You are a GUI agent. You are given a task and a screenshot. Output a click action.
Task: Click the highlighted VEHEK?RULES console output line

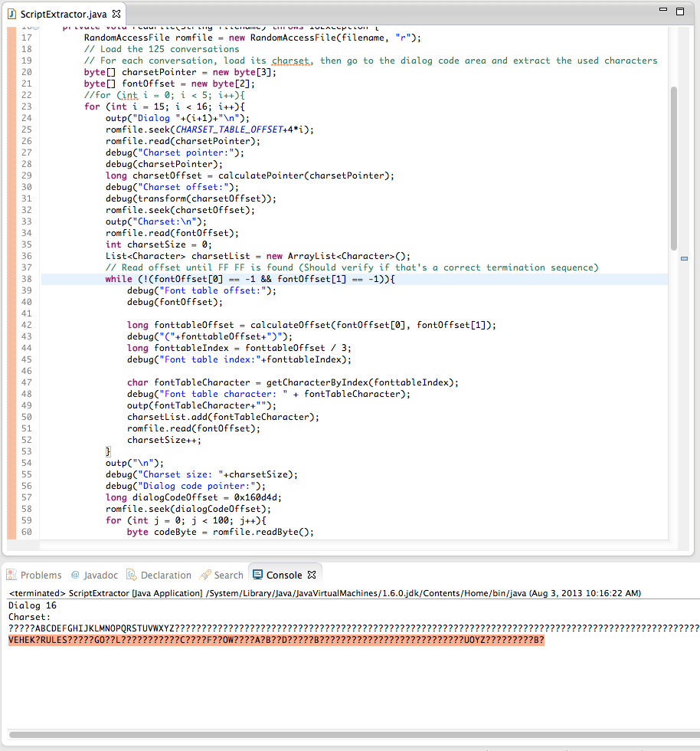point(276,640)
